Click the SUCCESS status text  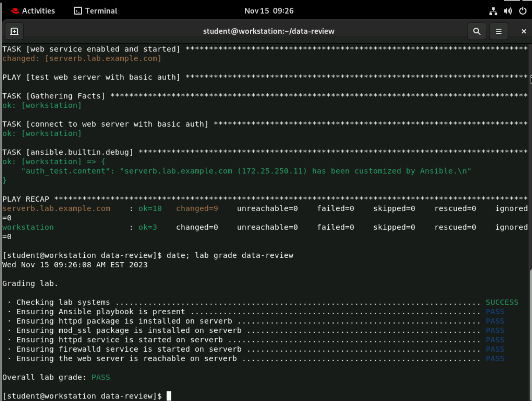click(502, 302)
